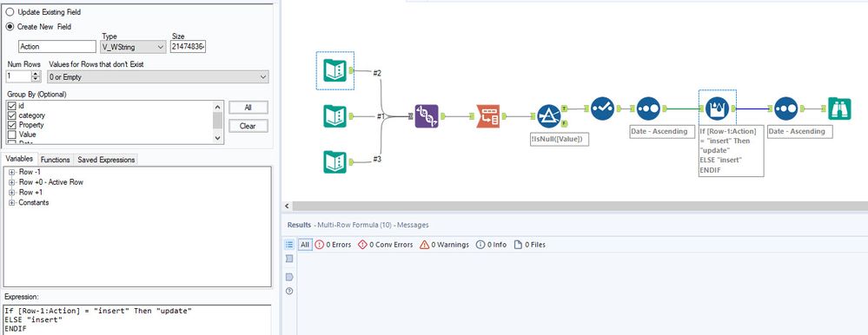The image size is (868, 335).
Task: Select the Input Data tool connected as #3
Action: [x=335, y=162]
